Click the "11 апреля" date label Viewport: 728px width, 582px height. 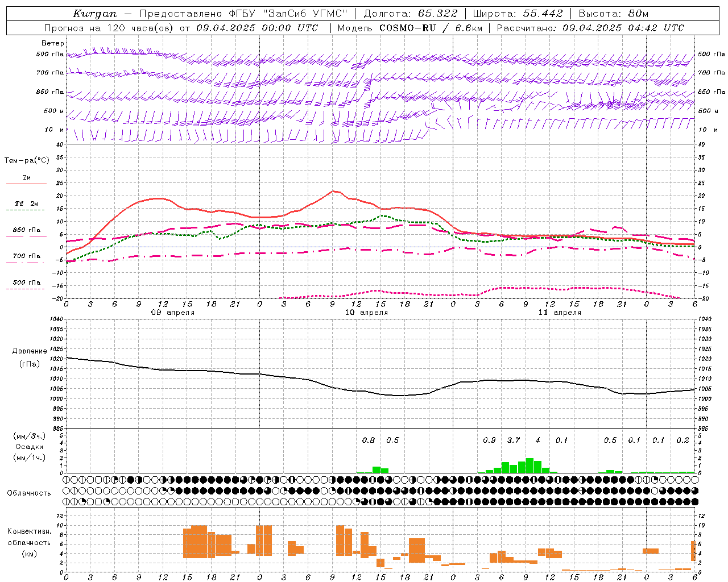(560, 313)
